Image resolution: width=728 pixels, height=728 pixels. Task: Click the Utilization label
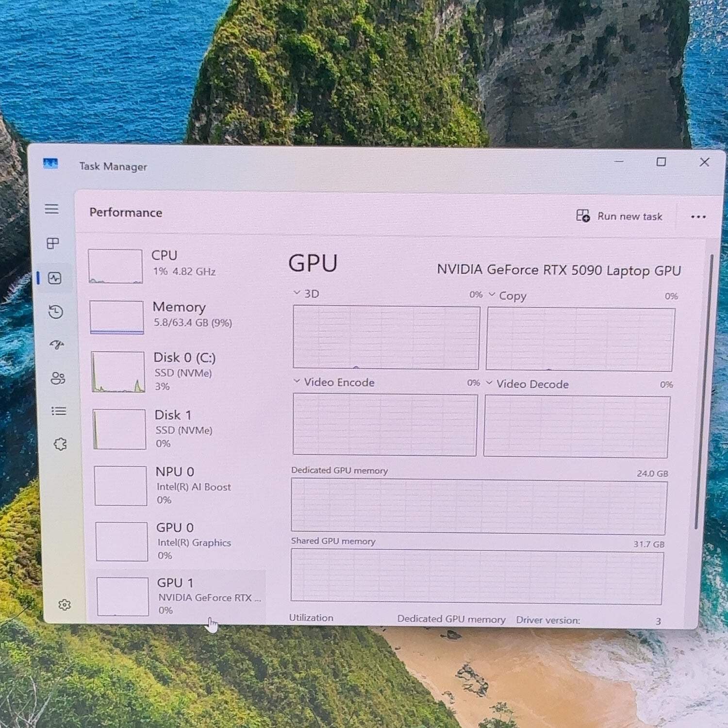pyautogui.click(x=311, y=618)
